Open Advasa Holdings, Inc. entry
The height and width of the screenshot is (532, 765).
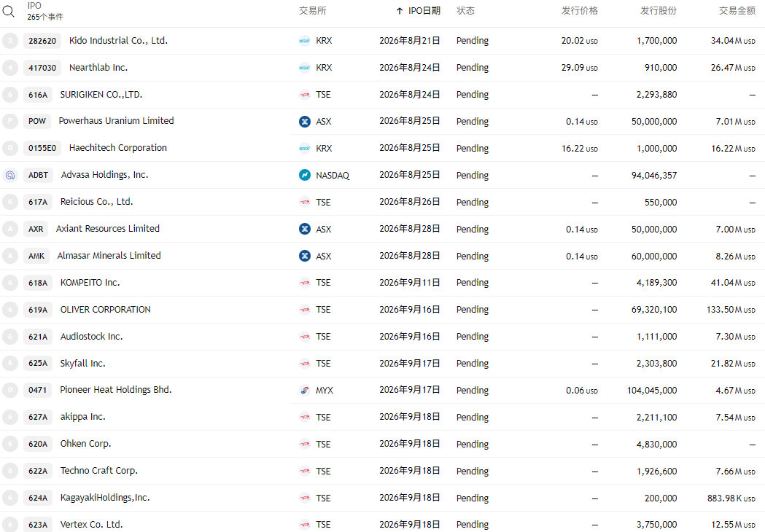[x=105, y=175]
